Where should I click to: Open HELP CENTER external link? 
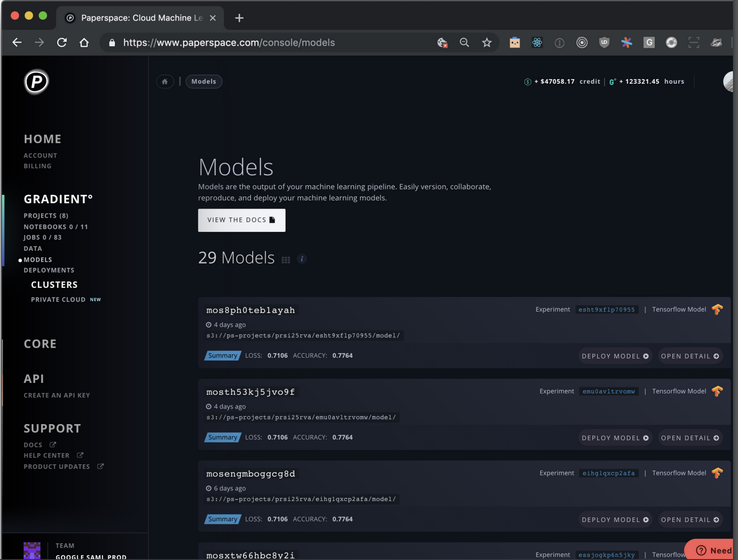click(x=54, y=456)
